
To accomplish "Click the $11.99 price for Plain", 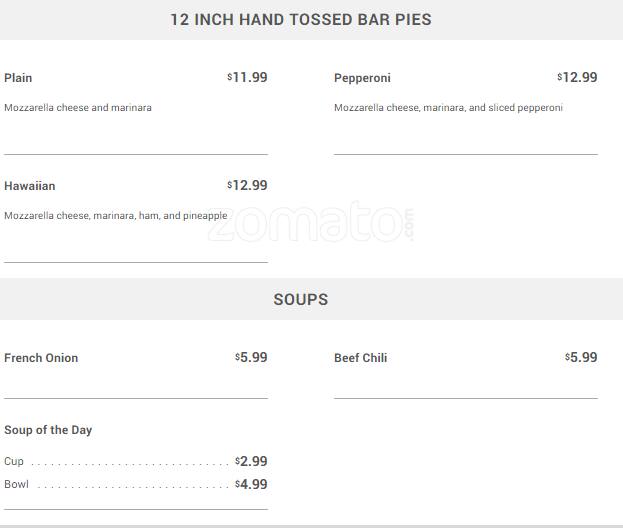I will tap(247, 77).
